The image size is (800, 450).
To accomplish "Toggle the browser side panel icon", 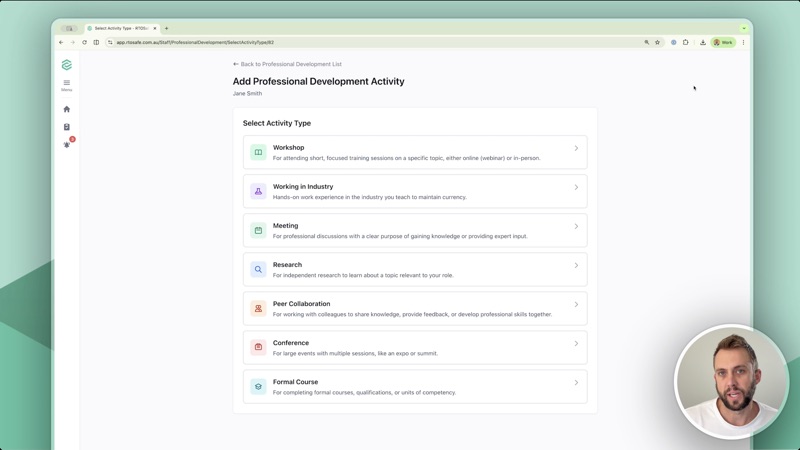I will [96, 42].
